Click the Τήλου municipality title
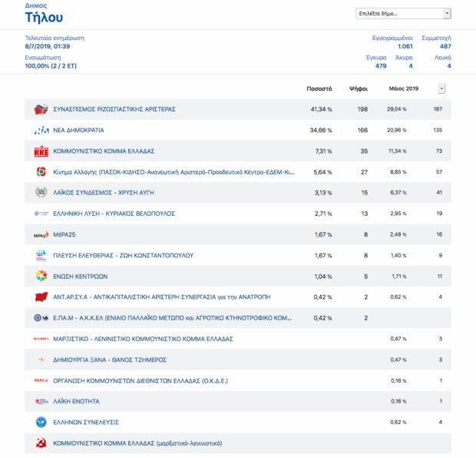Screen dimensions: 476x458 pos(44,18)
